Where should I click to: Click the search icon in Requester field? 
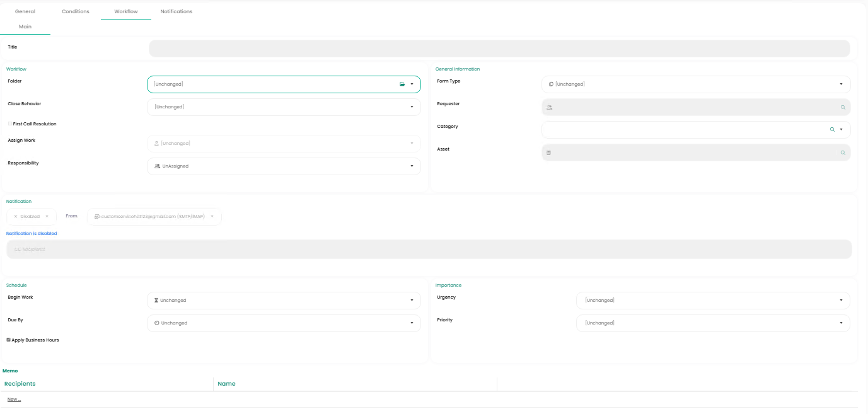point(843,107)
